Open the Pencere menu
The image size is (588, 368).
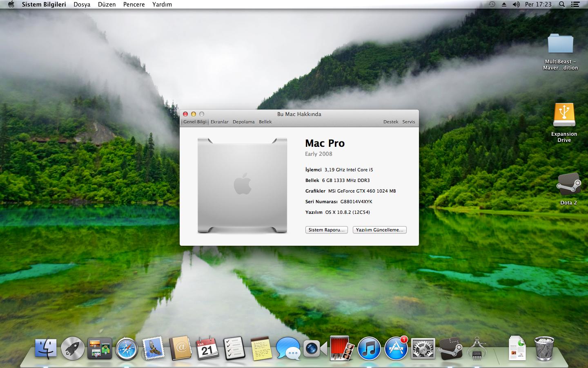pyautogui.click(x=134, y=4)
